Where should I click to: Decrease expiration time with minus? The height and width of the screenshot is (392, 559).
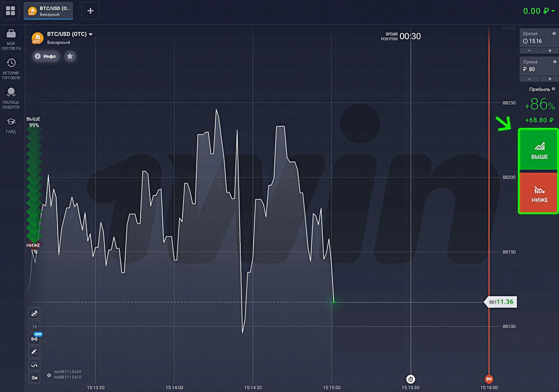click(529, 51)
